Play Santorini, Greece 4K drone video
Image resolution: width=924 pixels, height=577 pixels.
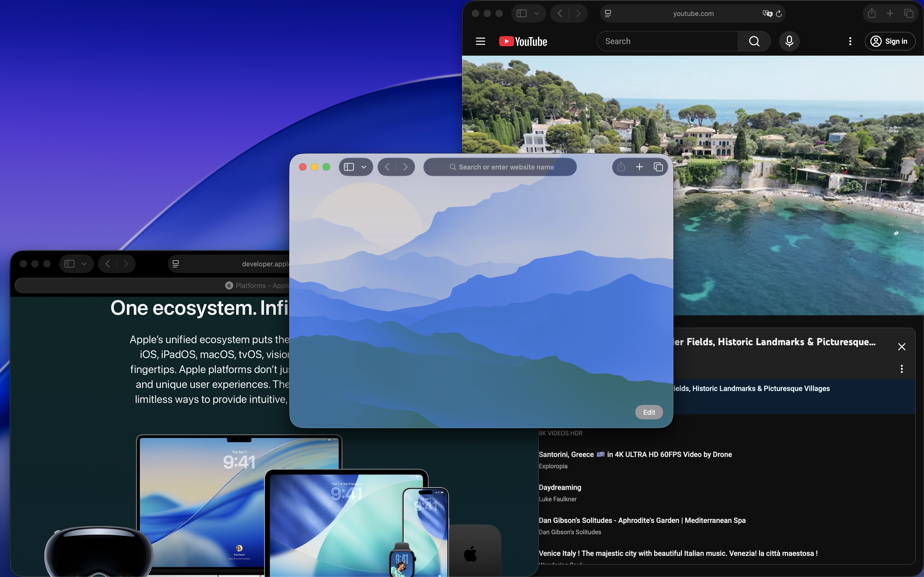click(635, 454)
